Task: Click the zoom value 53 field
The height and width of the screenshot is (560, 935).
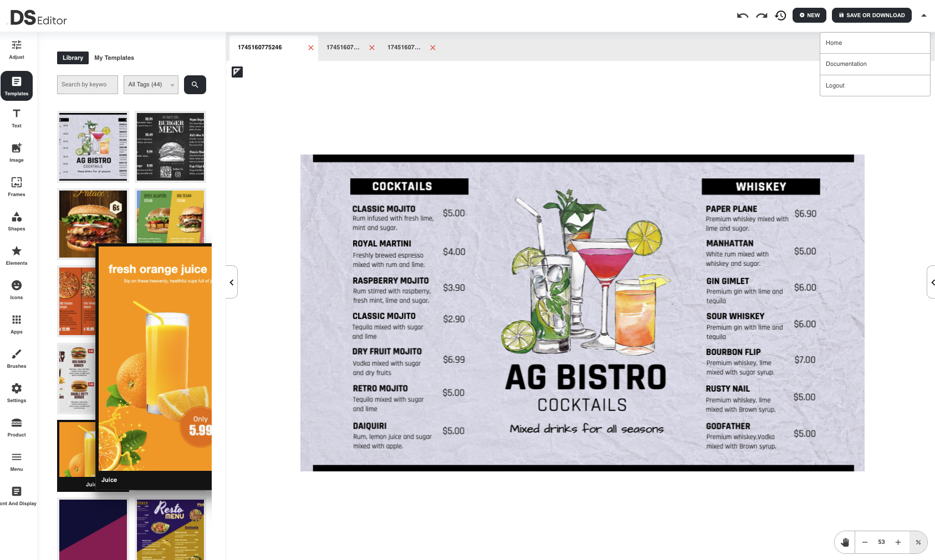Action: (x=881, y=542)
